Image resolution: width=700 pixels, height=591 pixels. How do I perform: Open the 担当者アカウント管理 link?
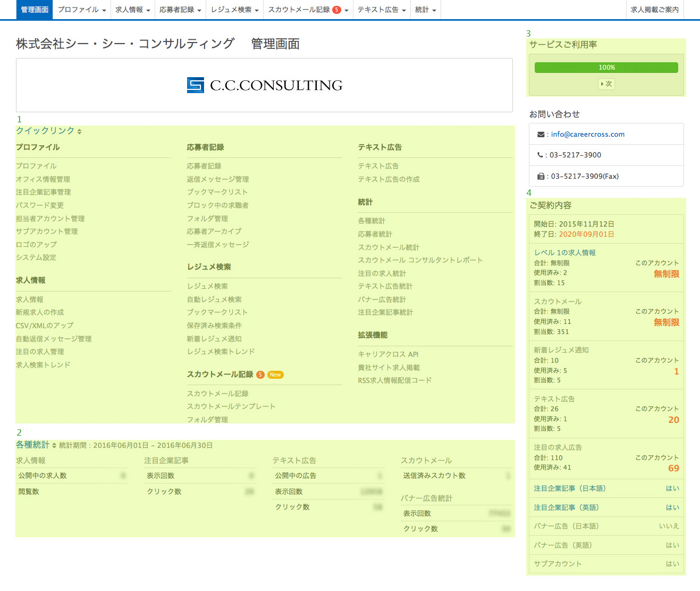50,219
